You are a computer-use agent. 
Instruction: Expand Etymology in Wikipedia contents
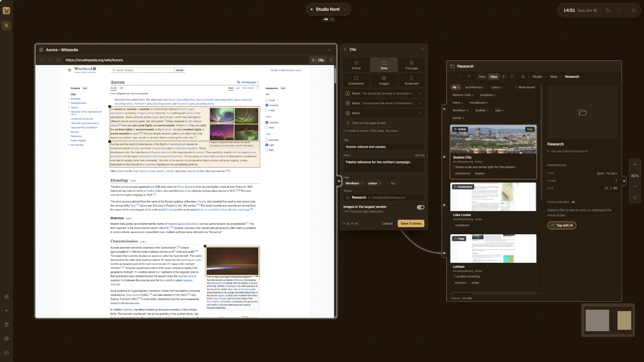pos(69,99)
